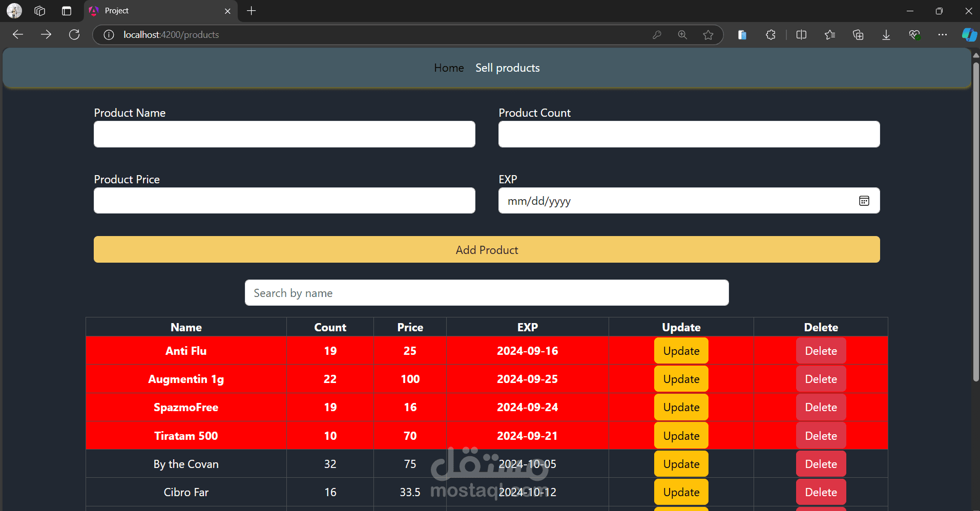This screenshot has width=980, height=511.
Task: Select the Cibro Far name cell
Action: [x=186, y=492]
